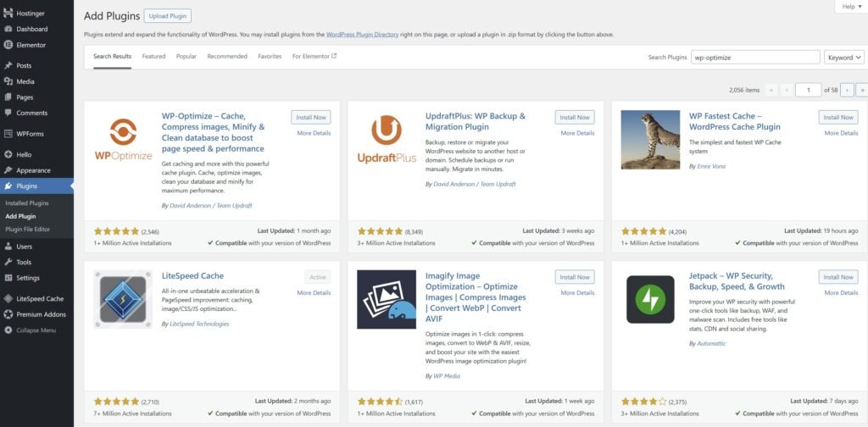
Task: Click the Upload Plugin button
Action: (x=167, y=16)
